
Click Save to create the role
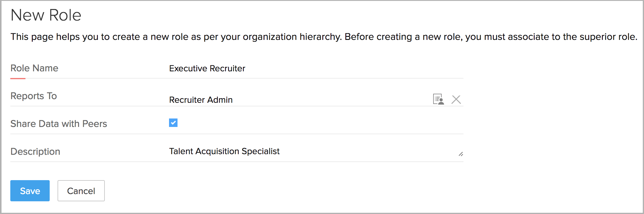(30, 191)
